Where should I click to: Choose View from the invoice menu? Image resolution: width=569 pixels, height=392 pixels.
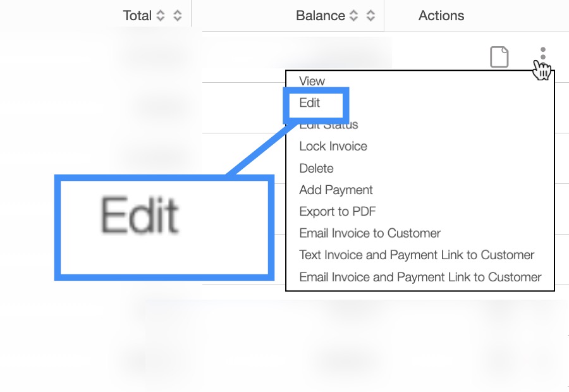(312, 81)
